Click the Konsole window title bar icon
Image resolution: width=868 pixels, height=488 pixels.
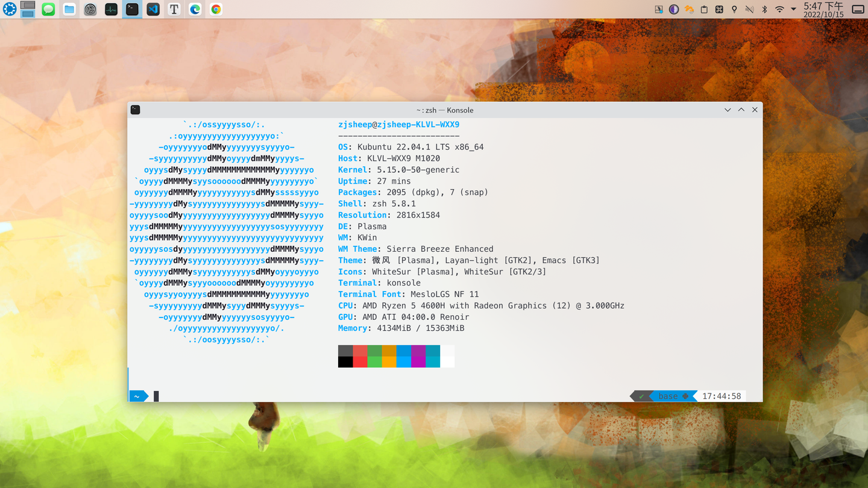136,110
